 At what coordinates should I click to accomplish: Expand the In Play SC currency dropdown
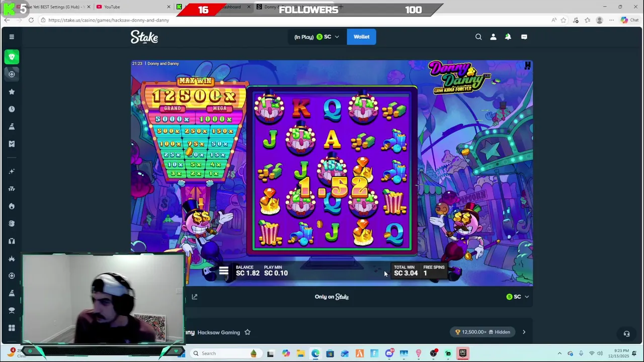317,37
